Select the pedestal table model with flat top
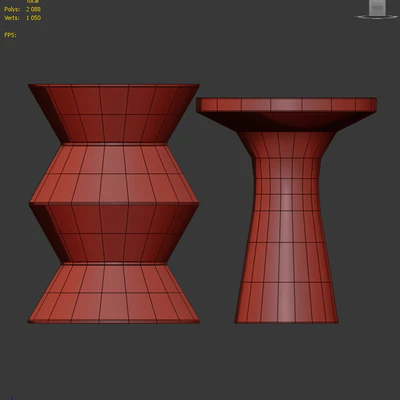This screenshot has height=400, width=400. 286,210
